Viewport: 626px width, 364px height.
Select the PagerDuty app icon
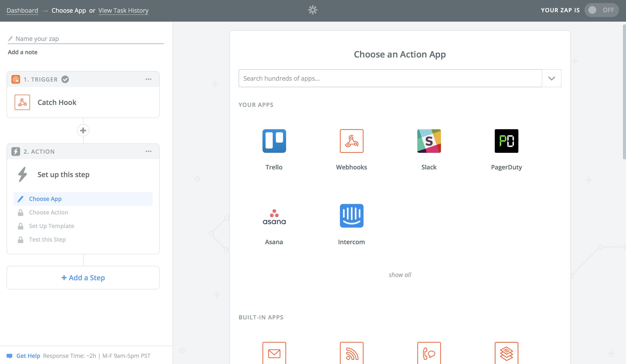pos(506,141)
